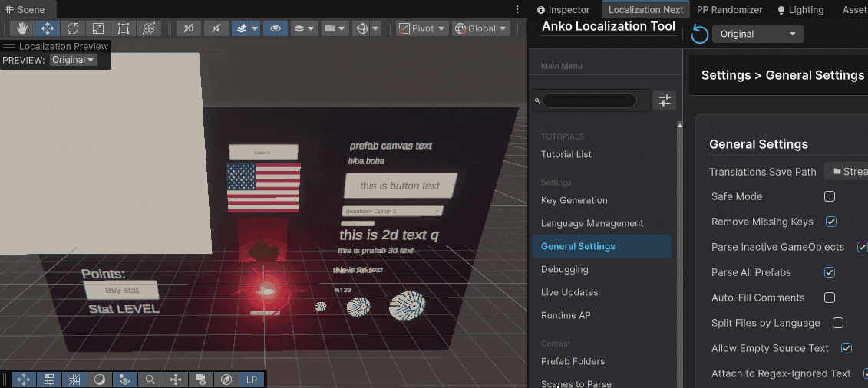Click Translations Save Path folder button
This screenshot has height=388, width=868.
point(847,171)
